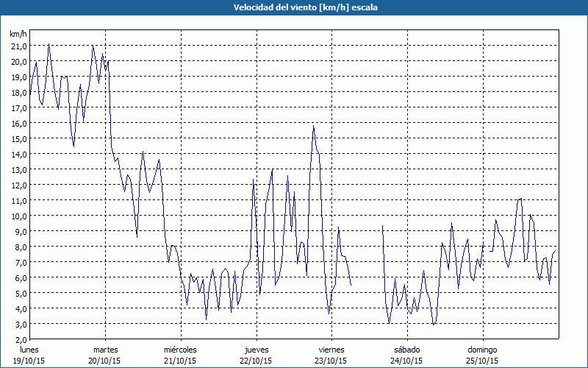Click the chart title 'Velocidad del viento'

point(294,7)
